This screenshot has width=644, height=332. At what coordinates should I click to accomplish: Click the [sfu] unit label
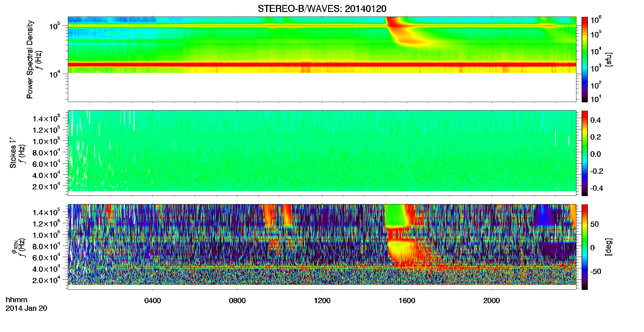(x=608, y=59)
